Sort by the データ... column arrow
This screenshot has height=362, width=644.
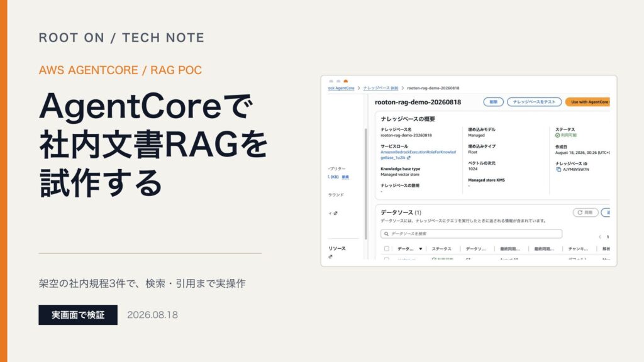tap(420, 249)
